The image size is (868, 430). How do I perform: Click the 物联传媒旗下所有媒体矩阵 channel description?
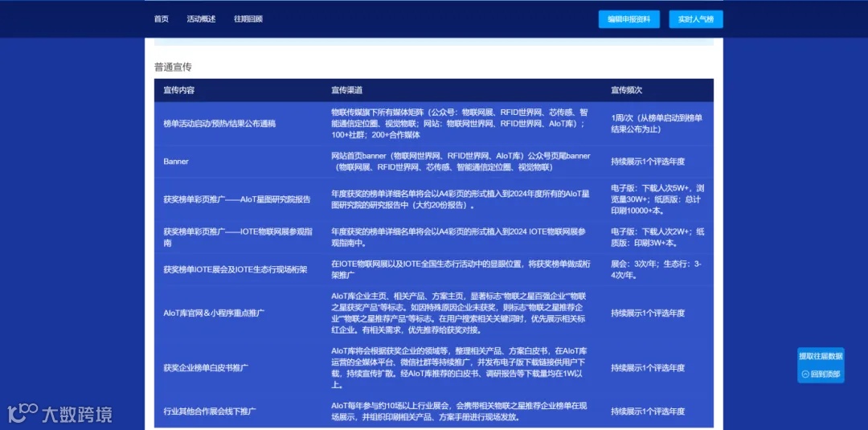coord(461,124)
